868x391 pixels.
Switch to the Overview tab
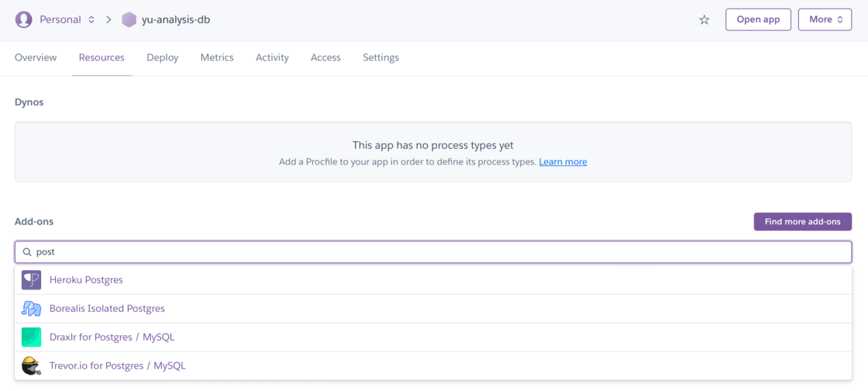click(36, 57)
